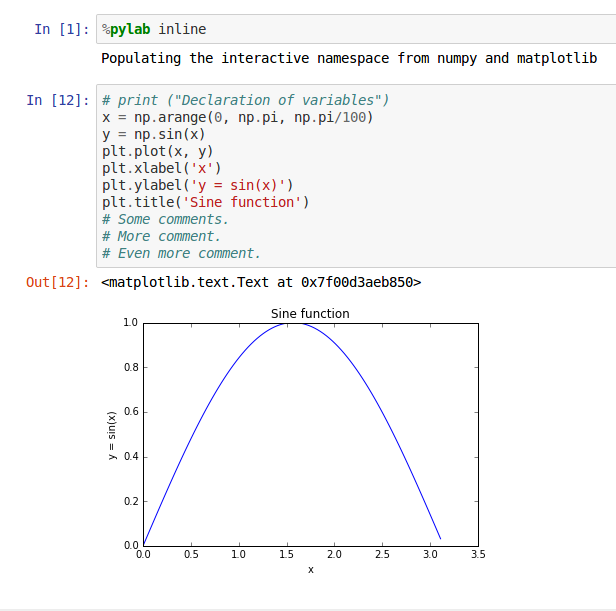Image resolution: width=616 pixels, height=611 pixels.
Task: Click the 'Populating the interactive namespace' output text
Action: click(x=349, y=58)
